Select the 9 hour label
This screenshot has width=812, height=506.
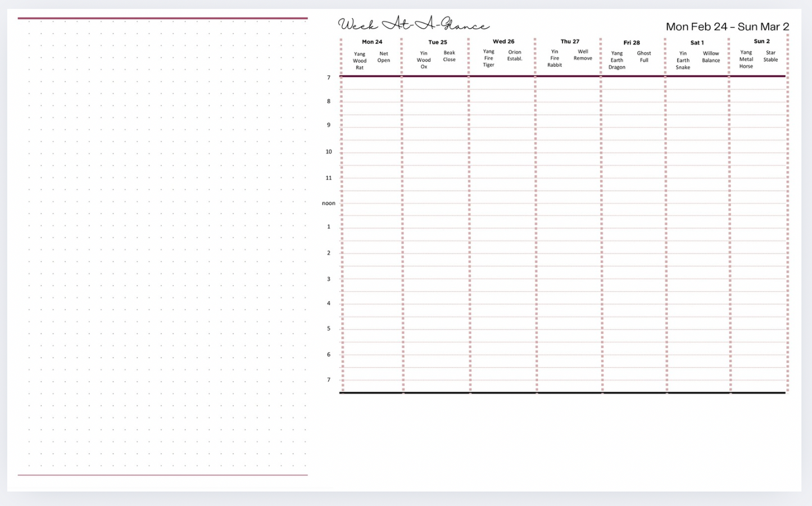click(x=329, y=125)
